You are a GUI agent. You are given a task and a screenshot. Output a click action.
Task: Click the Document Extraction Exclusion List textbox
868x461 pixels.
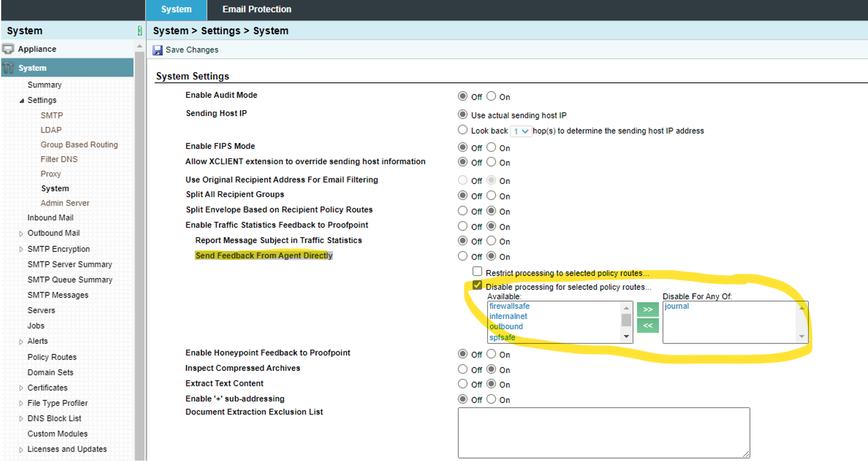pyautogui.click(x=604, y=433)
